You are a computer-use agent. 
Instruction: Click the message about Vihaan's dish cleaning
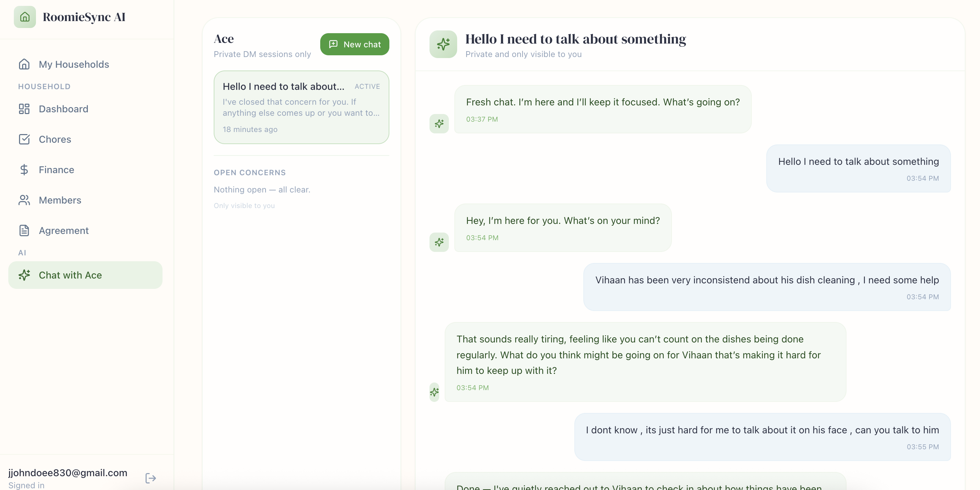(x=767, y=280)
